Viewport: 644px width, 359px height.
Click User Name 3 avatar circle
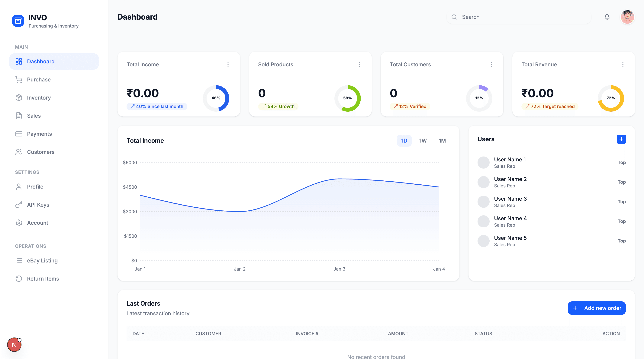coord(484,202)
